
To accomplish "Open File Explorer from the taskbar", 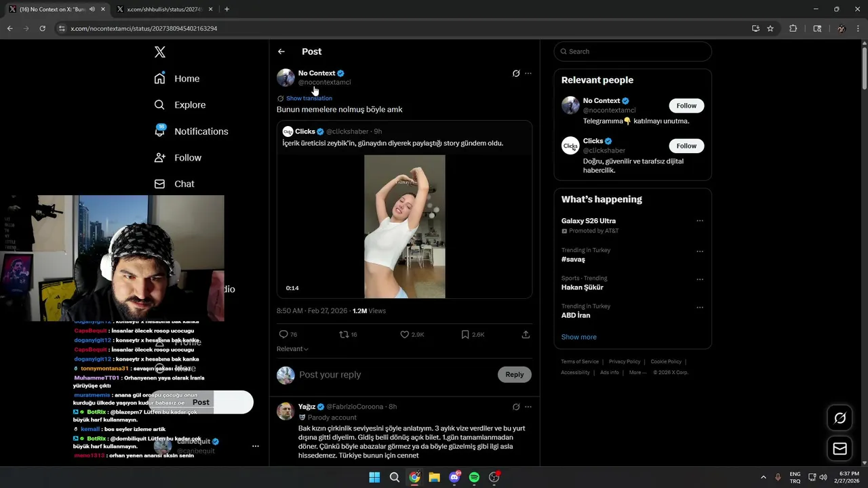I will tap(434, 477).
